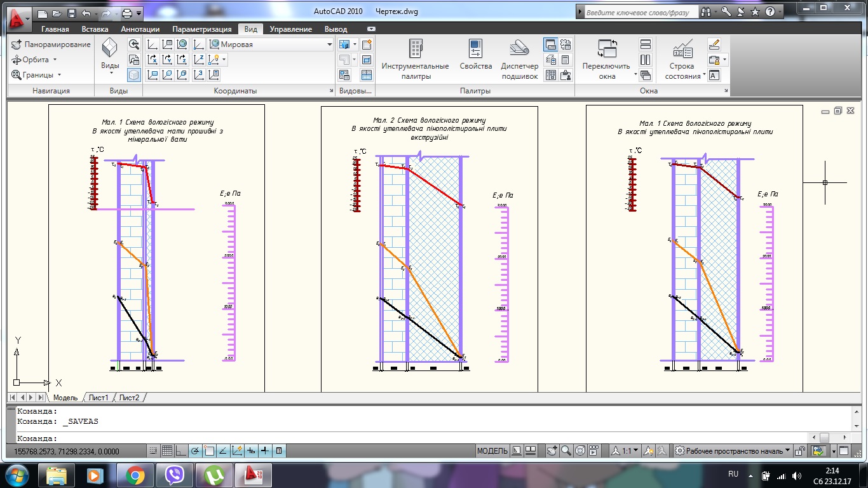The width and height of the screenshot is (868, 488).
Task: Open the Аннотации ribbon tab
Action: tap(140, 29)
